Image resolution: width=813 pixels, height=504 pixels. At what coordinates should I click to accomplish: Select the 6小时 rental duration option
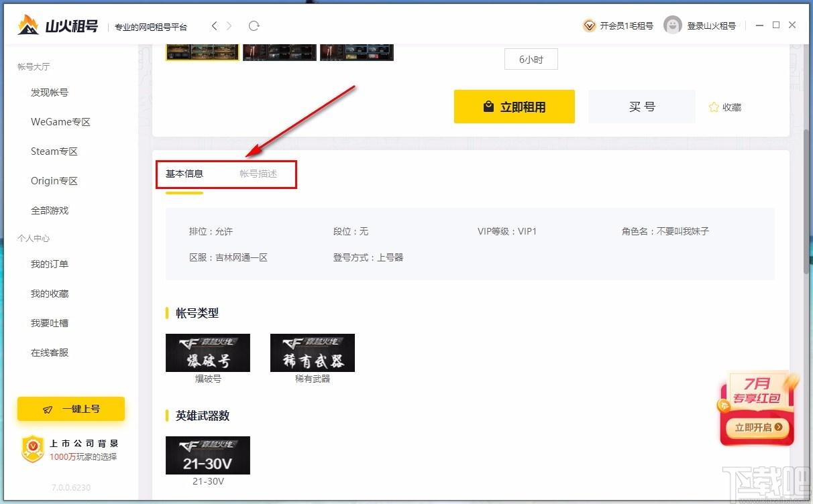(x=531, y=59)
